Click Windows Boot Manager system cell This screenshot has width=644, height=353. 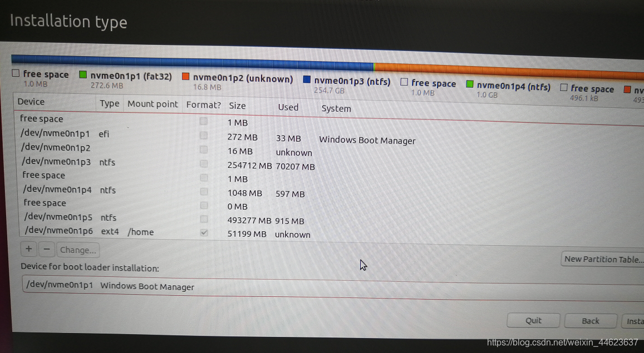tap(367, 140)
